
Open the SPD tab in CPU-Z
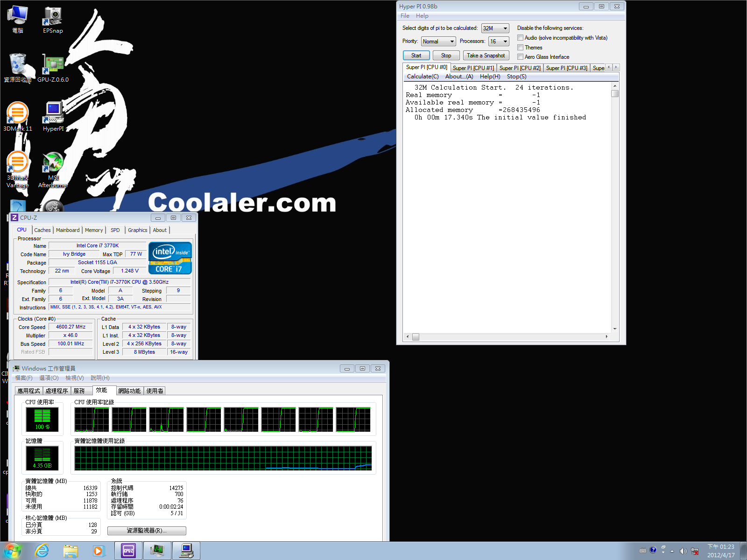click(115, 230)
